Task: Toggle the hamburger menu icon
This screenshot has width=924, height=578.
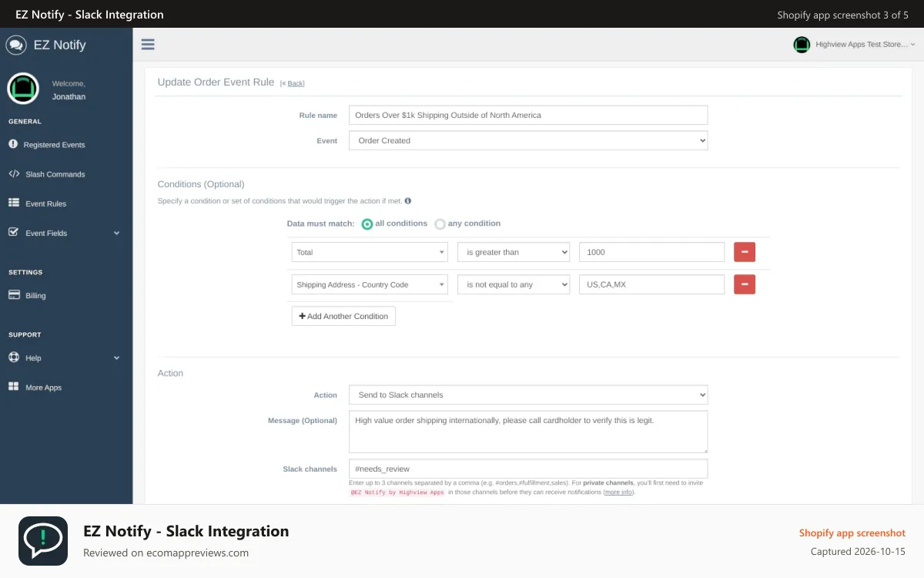Action: click(x=148, y=45)
